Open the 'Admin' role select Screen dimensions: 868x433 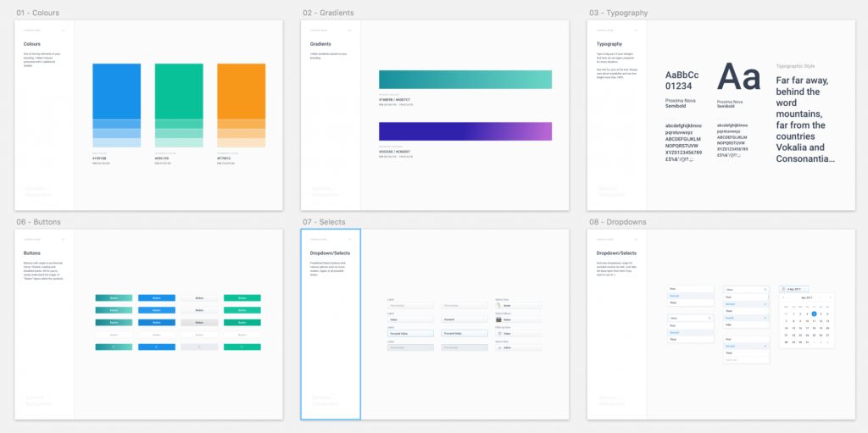pos(519,347)
